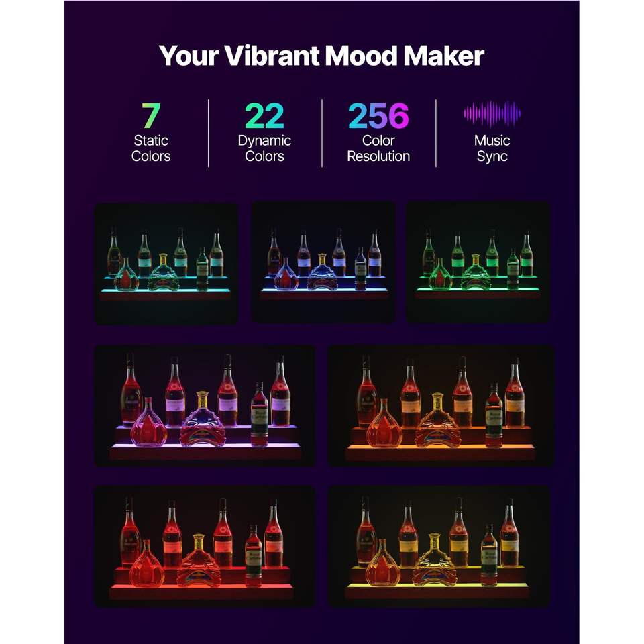
Task: Open the yellow-lit shelf image
Action: (x=439, y=546)
